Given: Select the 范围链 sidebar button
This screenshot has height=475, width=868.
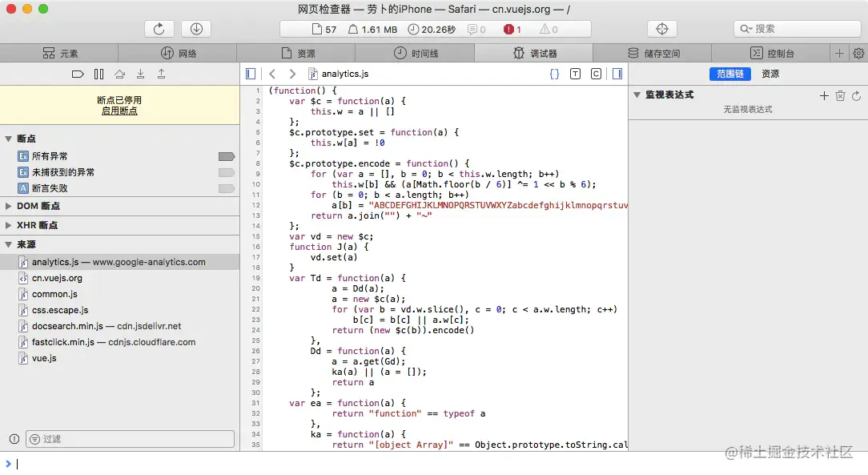Looking at the screenshot, I should [x=730, y=74].
